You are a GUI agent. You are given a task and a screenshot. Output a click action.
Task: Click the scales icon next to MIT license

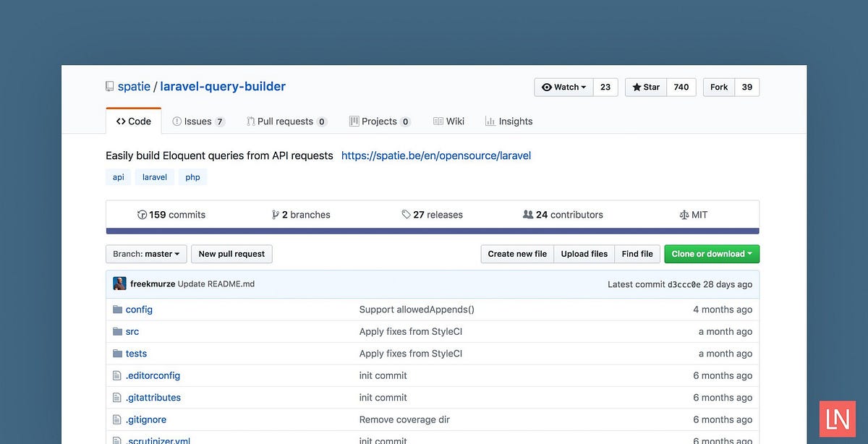(x=684, y=214)
